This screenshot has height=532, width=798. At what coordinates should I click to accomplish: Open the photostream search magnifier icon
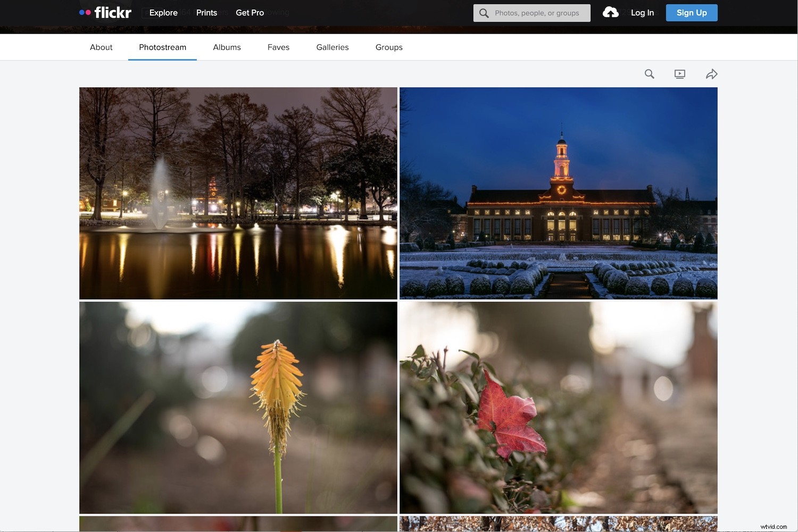coord(649,74)
